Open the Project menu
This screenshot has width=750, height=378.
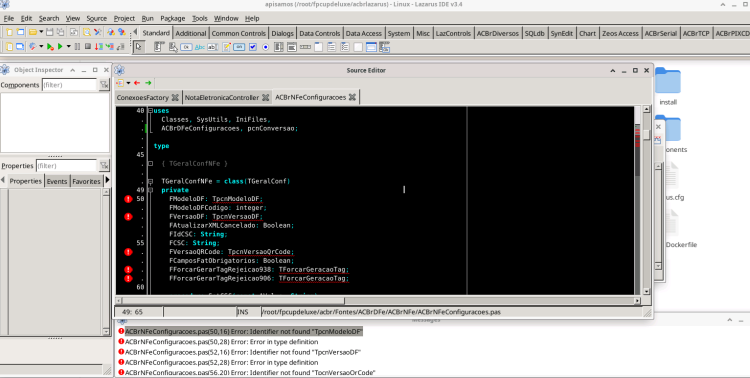tap(124, 18)
